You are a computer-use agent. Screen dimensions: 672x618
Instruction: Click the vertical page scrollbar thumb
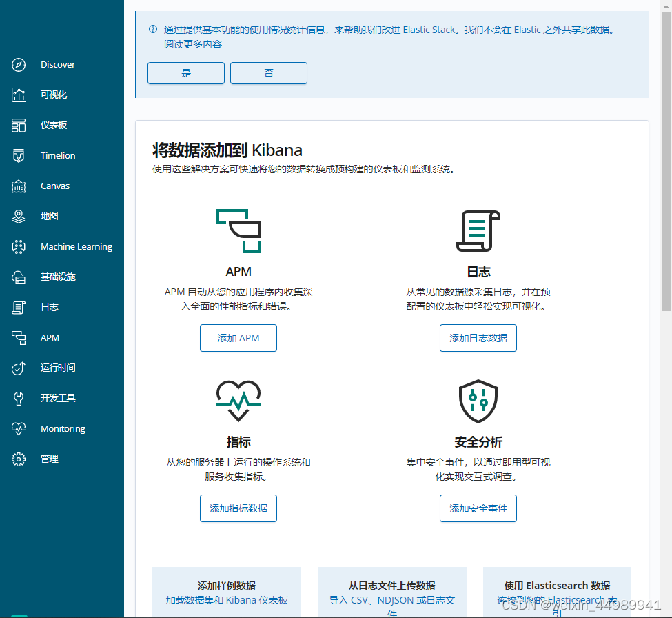click(x=666, y=161)
